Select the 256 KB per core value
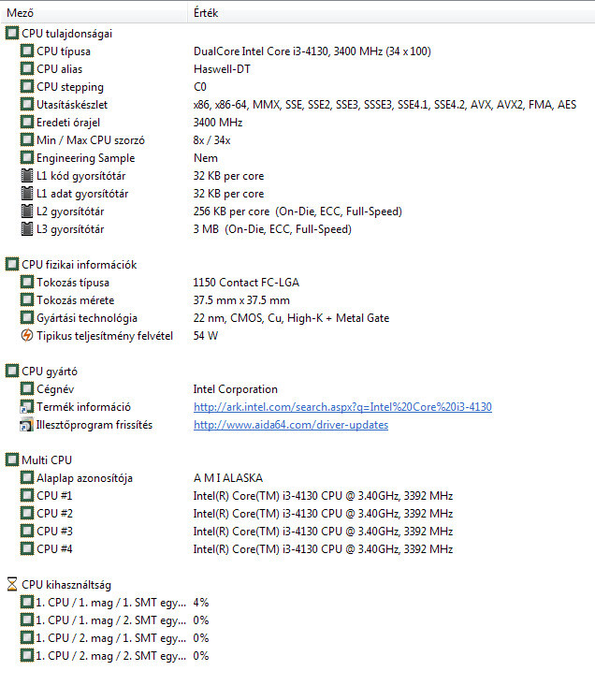 click(x=297, y=211)
